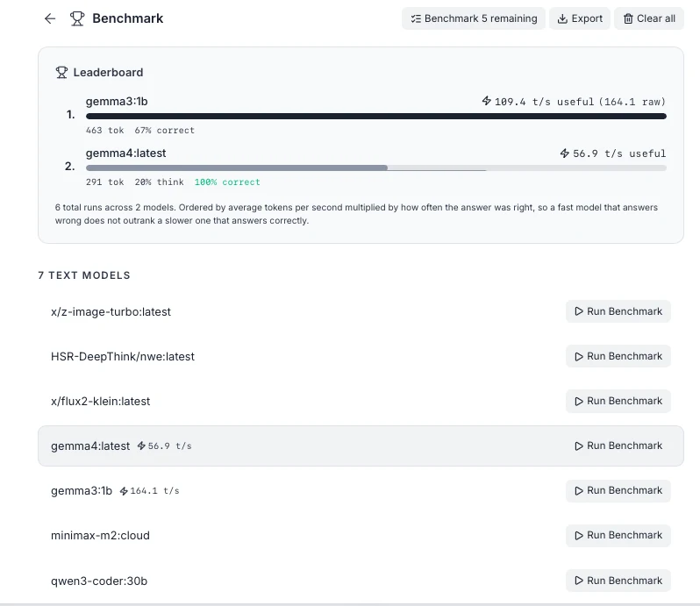Click the 20% think label
The width and height of the screenshot is (700, 606).
[x=160, y=182]
